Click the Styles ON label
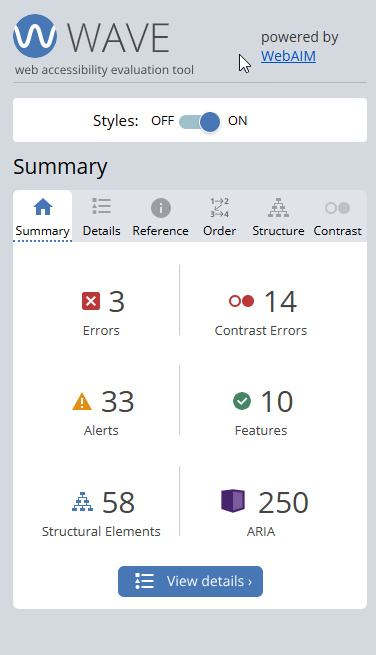This screenshot has height=655, width=376. click(237, 121)
